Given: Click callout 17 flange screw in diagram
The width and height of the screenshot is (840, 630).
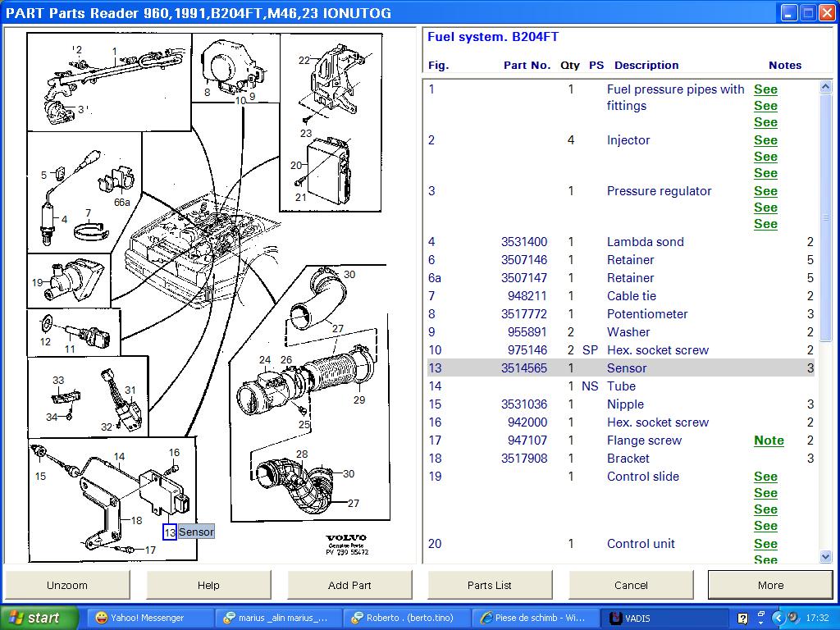Looking at the screenshot, I should pyautogui.click(x=150, y=550).
